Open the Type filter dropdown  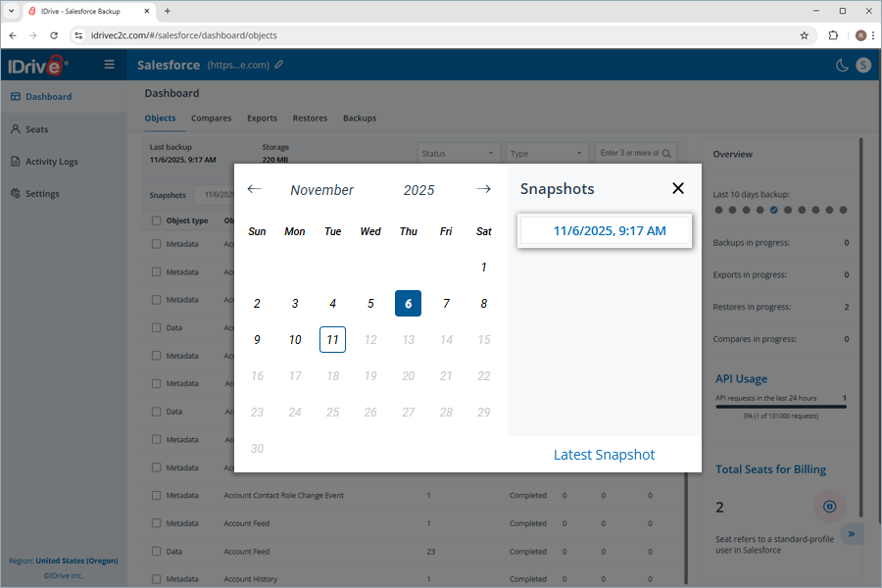point(546,153)
